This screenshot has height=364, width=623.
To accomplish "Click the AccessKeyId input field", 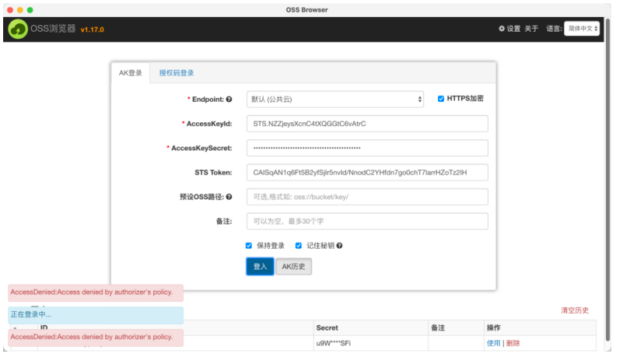I will tap(367, 124).
